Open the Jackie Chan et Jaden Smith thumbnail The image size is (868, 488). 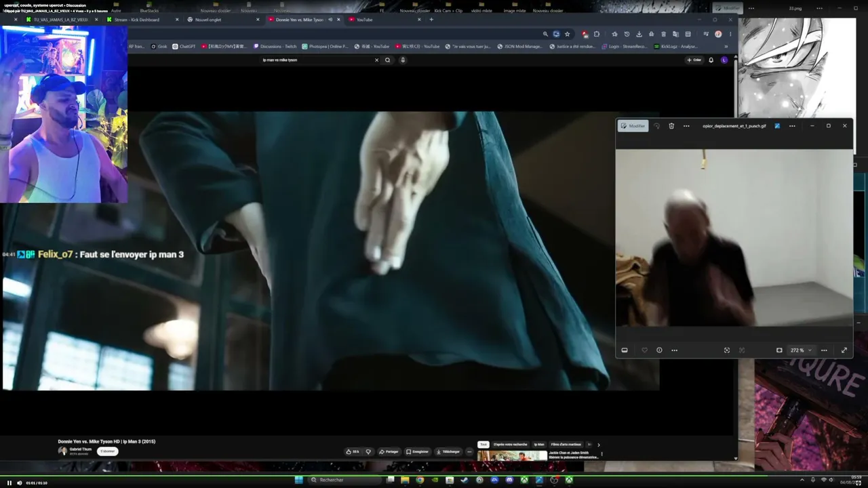click(x=512, y=456)
